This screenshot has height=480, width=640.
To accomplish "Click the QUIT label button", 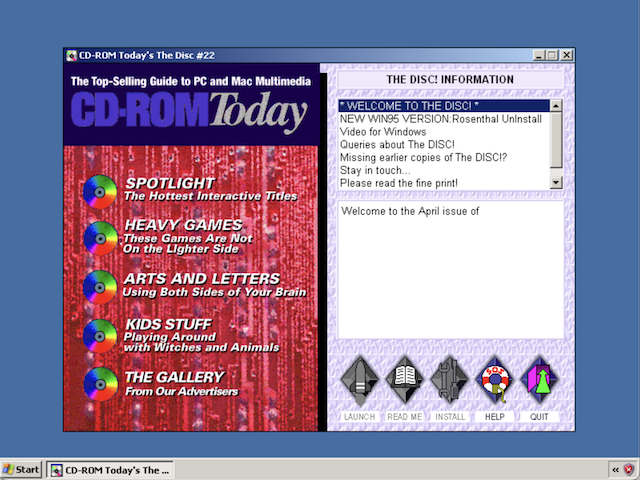I will [539, 417].
